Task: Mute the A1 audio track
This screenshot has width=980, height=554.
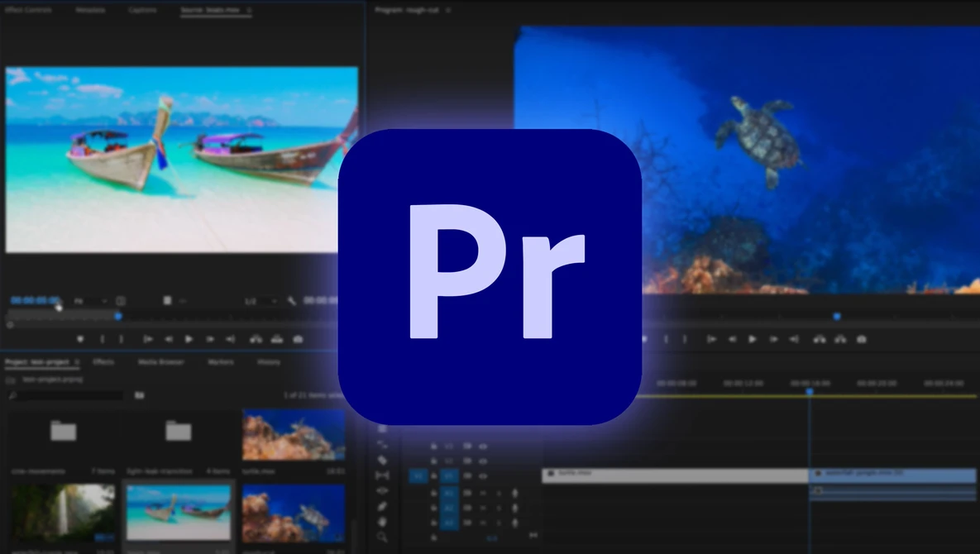Action: (483, 494)
